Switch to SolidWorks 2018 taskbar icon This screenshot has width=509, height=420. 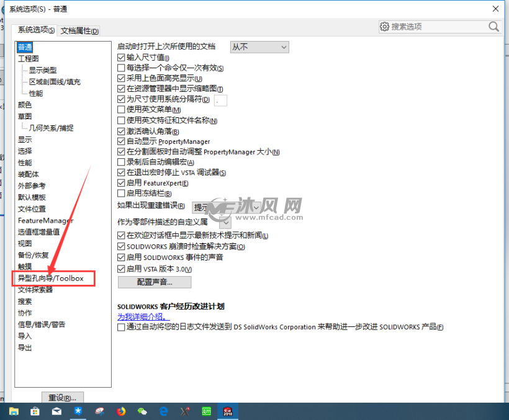tap(228, 411)
